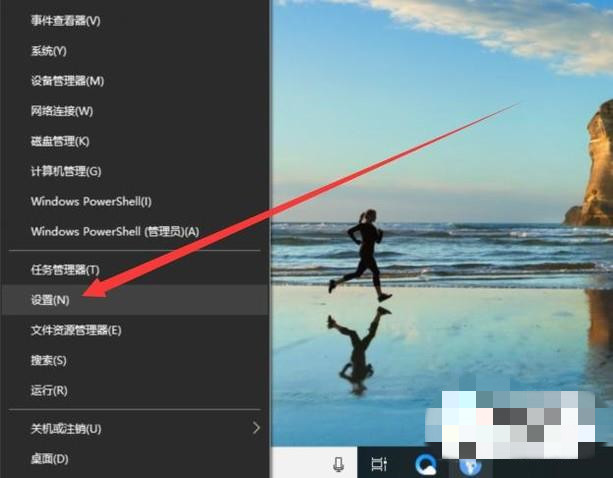Open 任务管理器(T)
The height and width of the screenshot is (478, 613).
135,270
